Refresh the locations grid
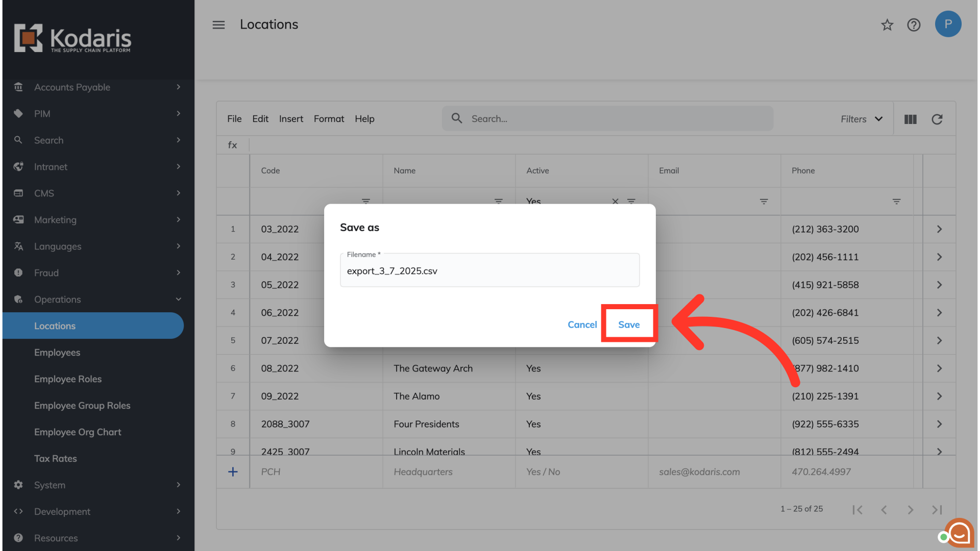Image resolution: width=980 pixels, height=551 pixels. click(937, 119)
